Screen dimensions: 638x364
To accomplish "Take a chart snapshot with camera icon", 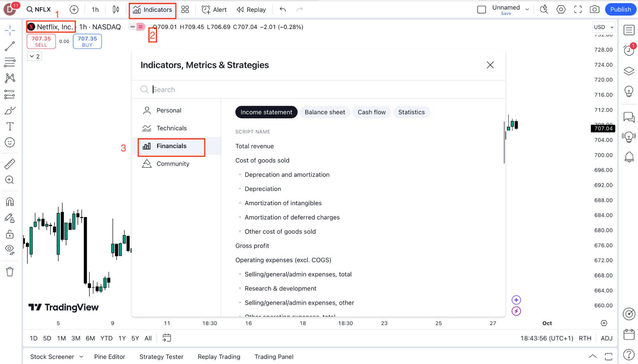I will [x=594, y=10].
